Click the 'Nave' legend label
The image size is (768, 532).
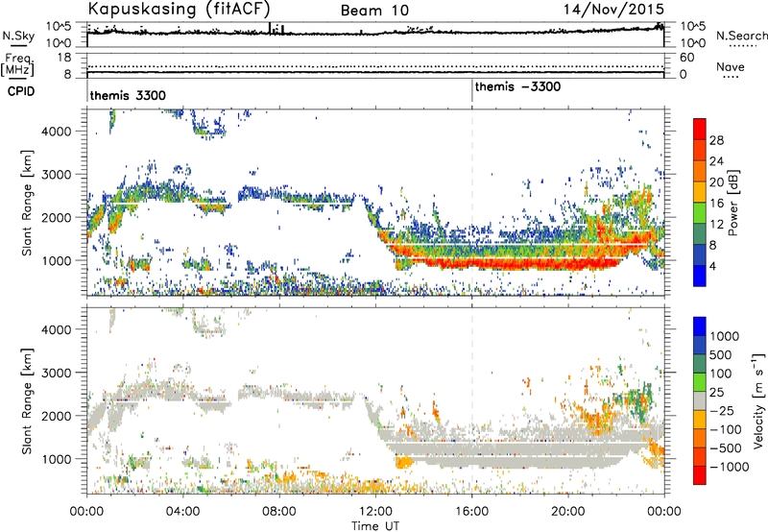731,67
